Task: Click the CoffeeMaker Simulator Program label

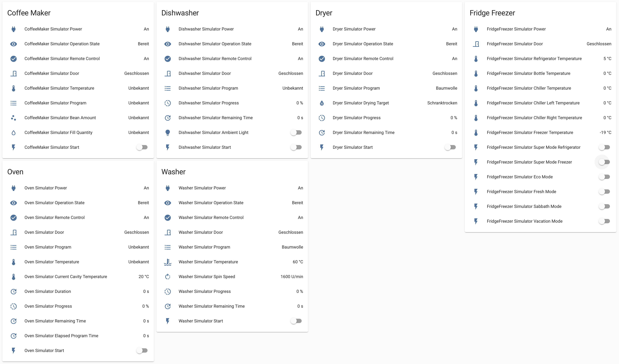Action: coord(55,103)
